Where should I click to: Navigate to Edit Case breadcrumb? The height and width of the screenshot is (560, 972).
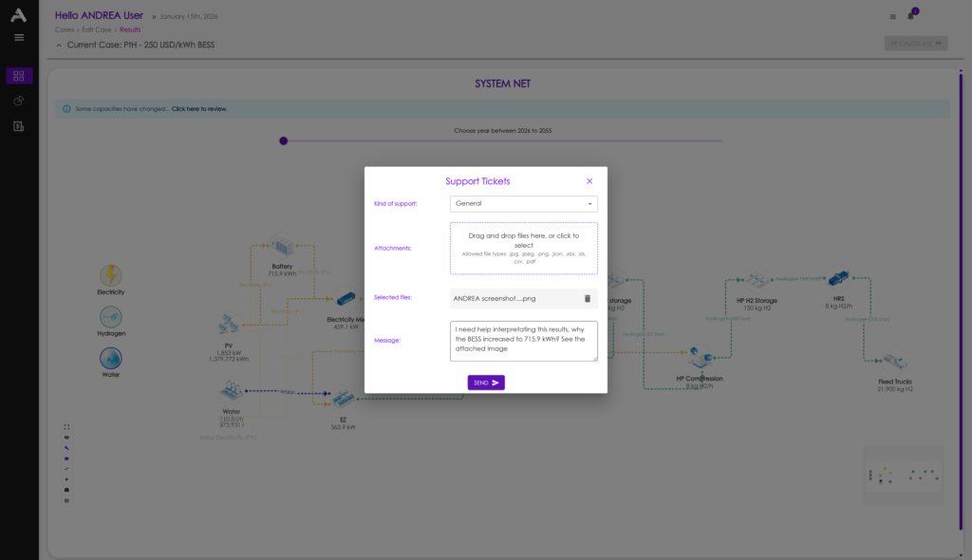97,29
